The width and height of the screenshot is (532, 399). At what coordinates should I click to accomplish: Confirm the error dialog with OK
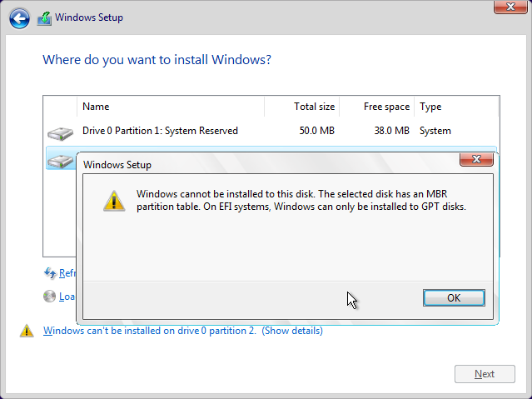(x=454, y=298)
